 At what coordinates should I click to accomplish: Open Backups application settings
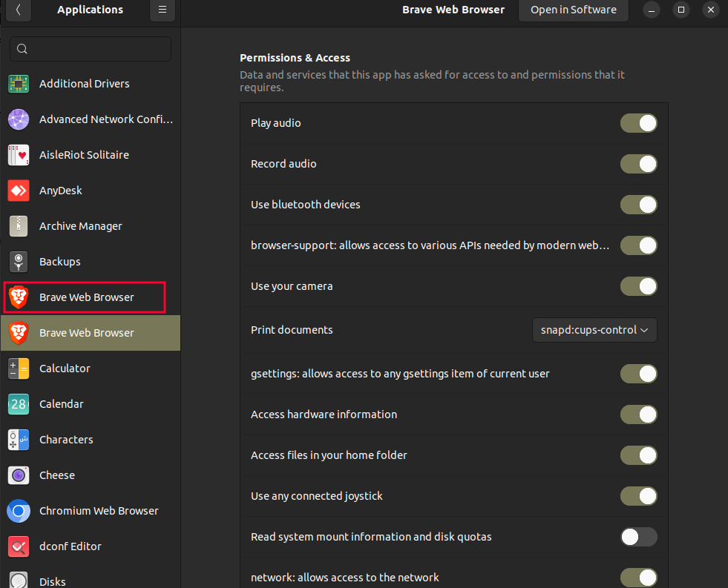[91, 262]
